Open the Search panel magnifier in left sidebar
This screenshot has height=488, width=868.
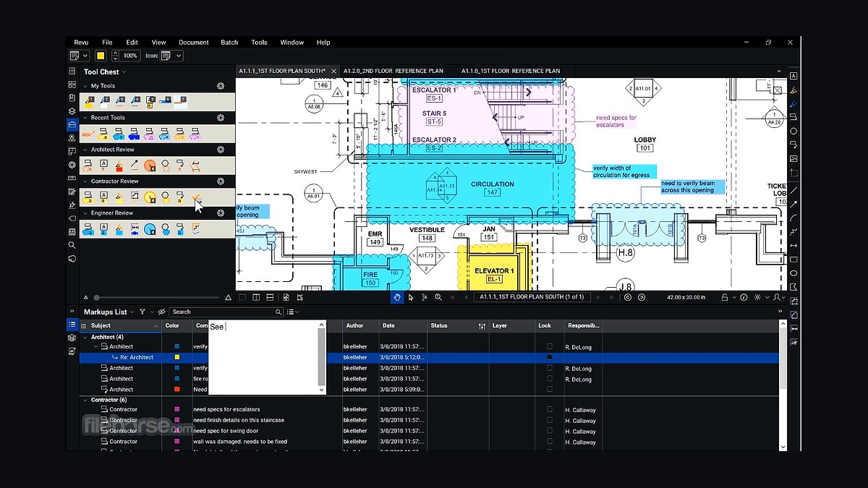coord(72,245)
